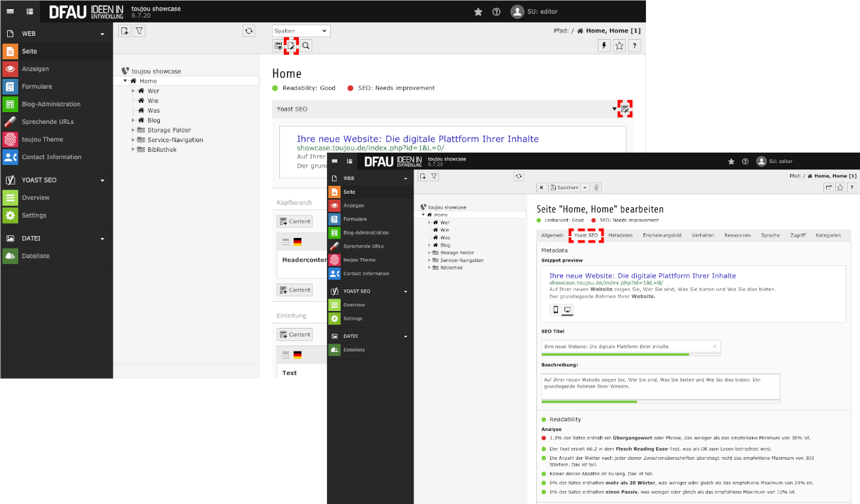860x504 pixels.
Task: Switch to the Ressourcen tab
Action: pyautogui.click(x=737, y=235)
